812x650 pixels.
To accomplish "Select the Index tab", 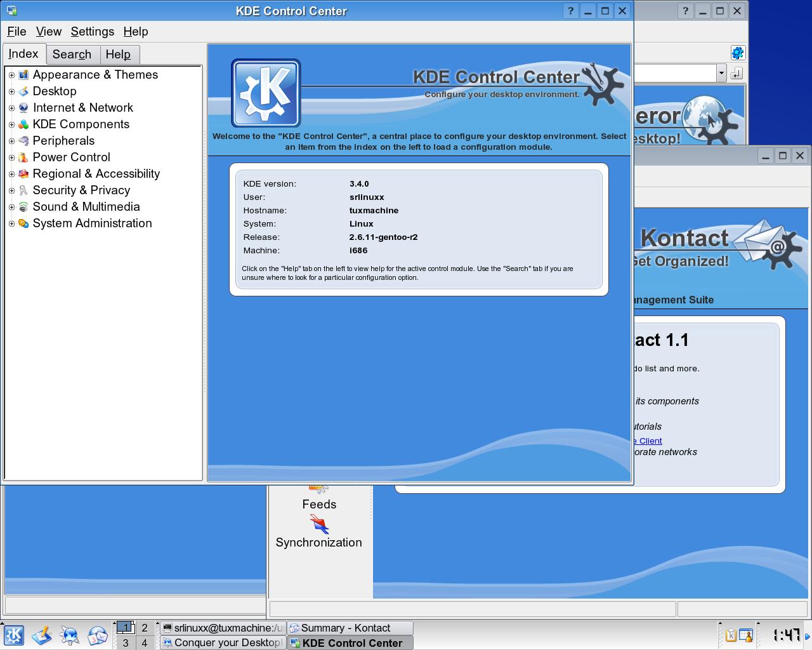I will point(23,54).
